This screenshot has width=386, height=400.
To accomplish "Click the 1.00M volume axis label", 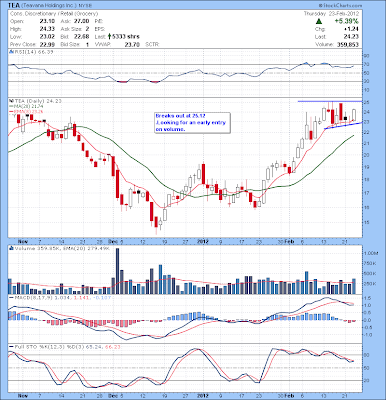I will pos(371,253).
